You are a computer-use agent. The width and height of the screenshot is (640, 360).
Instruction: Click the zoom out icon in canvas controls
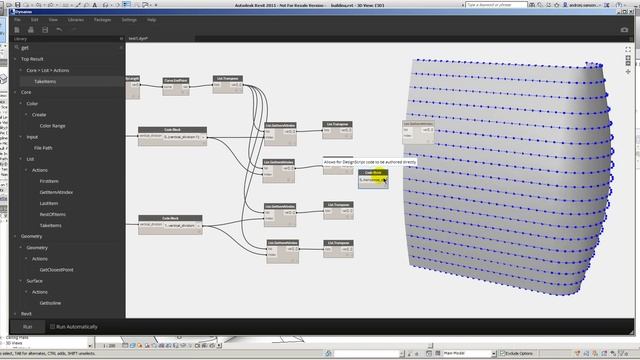(628, 63)
